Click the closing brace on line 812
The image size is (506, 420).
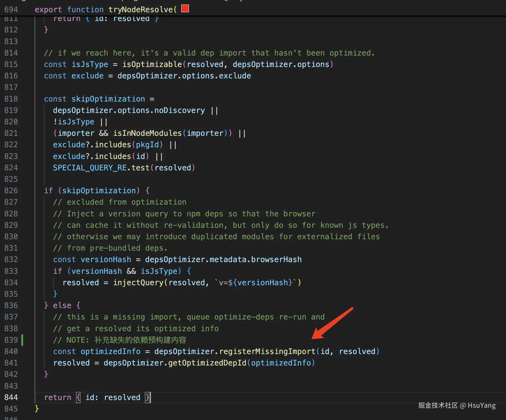click(x=46, y=30)
